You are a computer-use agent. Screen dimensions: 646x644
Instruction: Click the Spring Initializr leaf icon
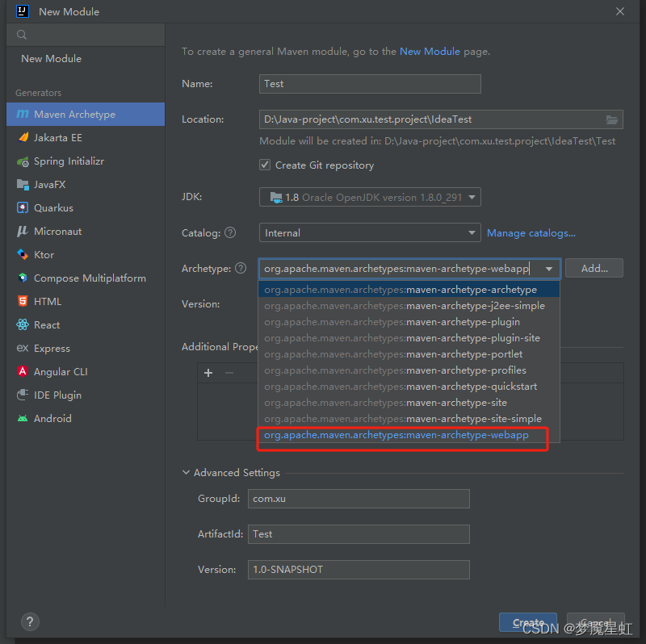[x=23, y=161]
